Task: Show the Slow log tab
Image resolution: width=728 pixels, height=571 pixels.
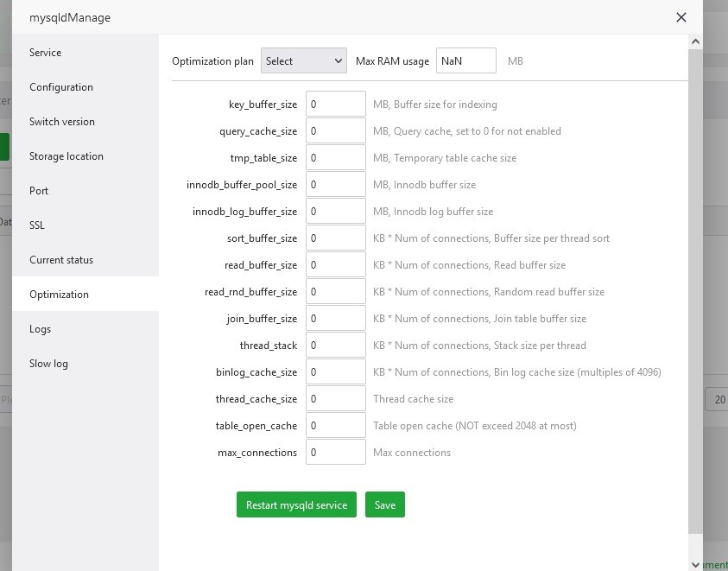Action: click(48, 364)
